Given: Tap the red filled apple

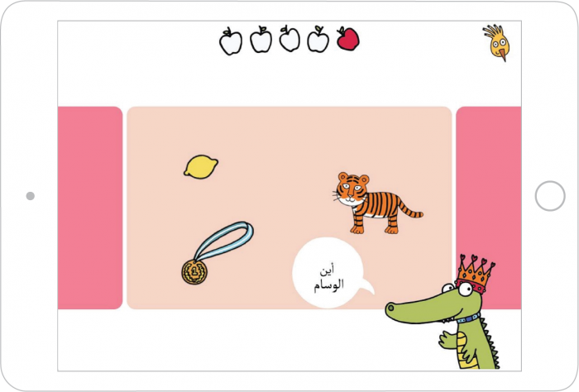Looking at the screenshot, I should (348, 39).
